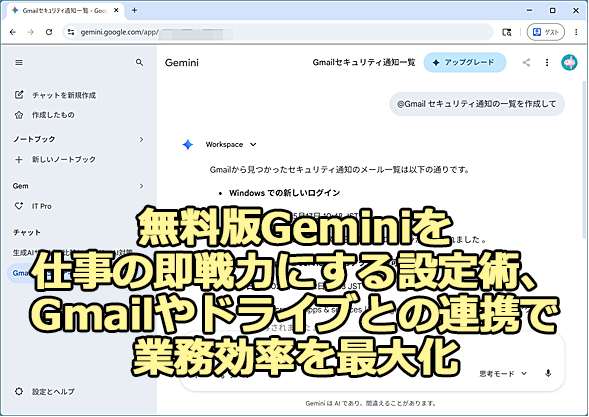Click the sidebar search magnifier icon

pyautogui.click(x=139, y=62)
